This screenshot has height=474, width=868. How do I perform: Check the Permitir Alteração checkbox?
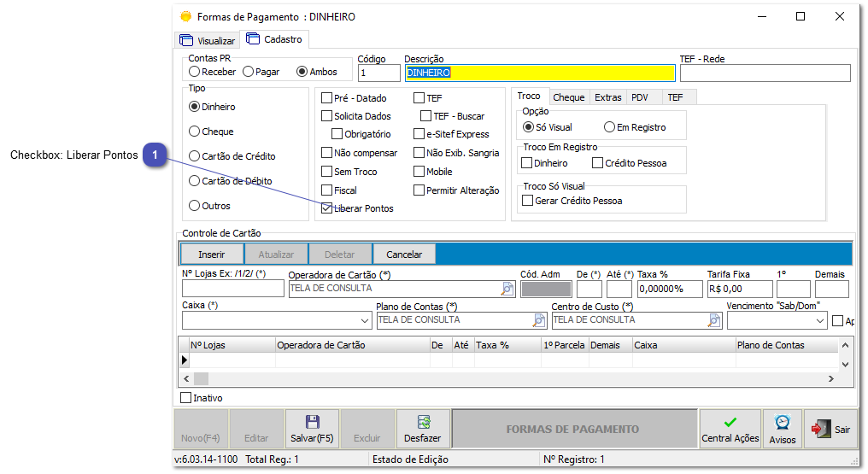coord(419,190)
